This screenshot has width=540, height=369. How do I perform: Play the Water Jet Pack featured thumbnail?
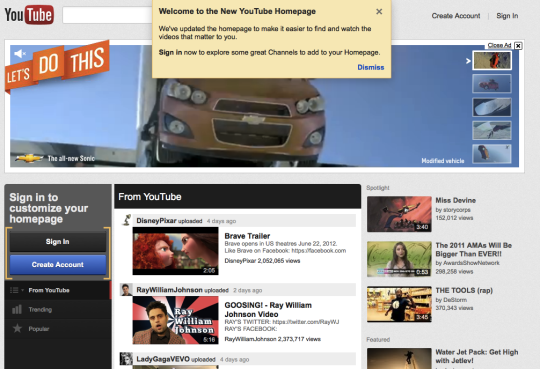click(x=399, y=358)
